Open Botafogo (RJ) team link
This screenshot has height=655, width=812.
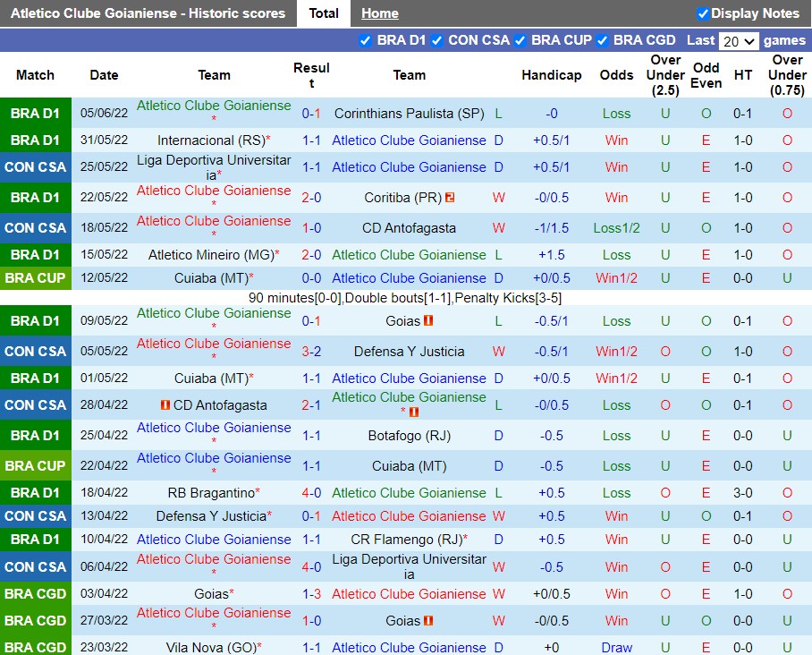pyautogui.click(x=409, y=435)
